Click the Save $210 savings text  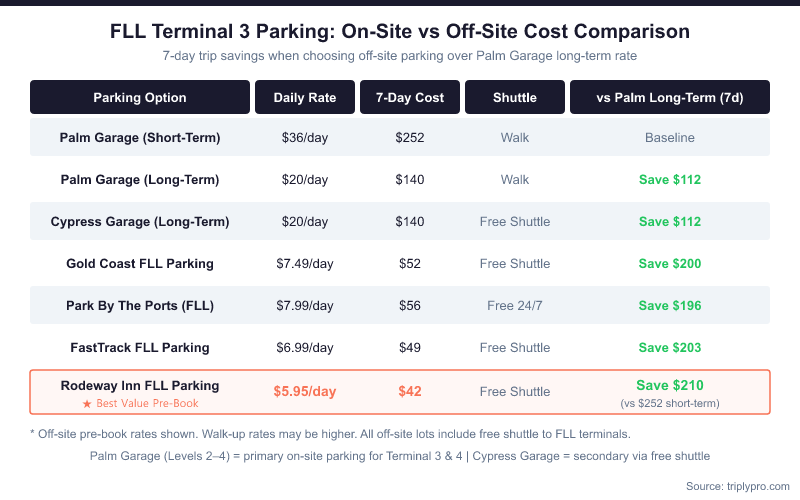pyautogui.click(x=670, y=385)
